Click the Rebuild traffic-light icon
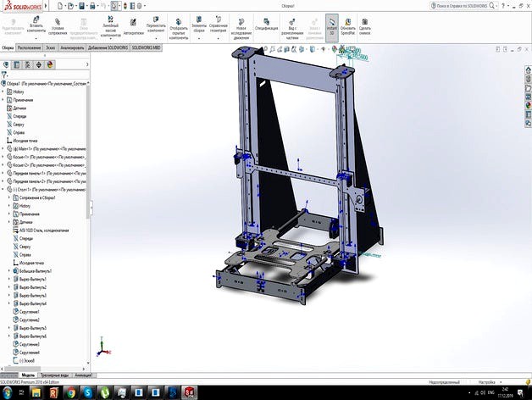 click(125, 6)
